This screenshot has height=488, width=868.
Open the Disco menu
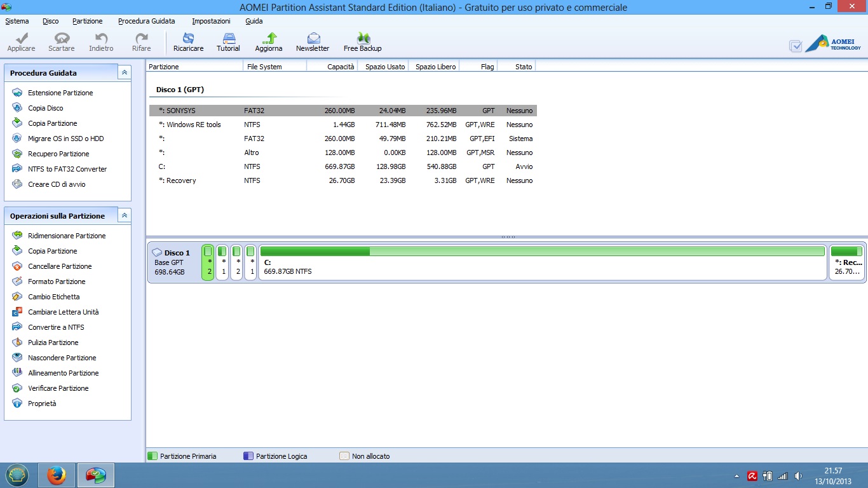(x=51, y=21)
